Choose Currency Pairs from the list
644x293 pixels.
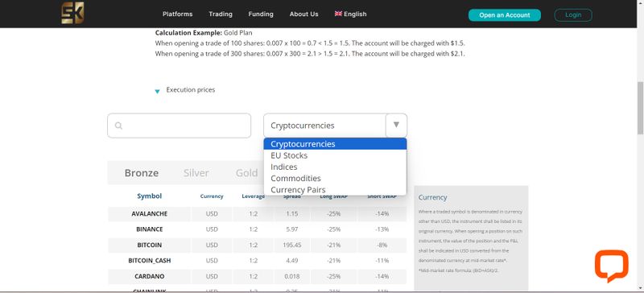(x=335, y=190)
